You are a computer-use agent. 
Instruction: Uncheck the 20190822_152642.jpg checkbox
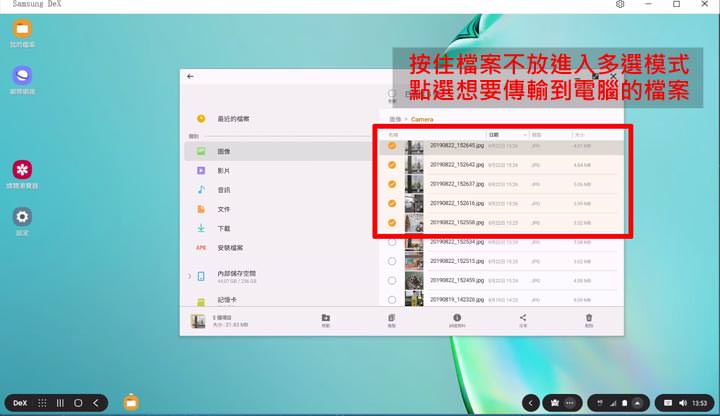[392, 165]
